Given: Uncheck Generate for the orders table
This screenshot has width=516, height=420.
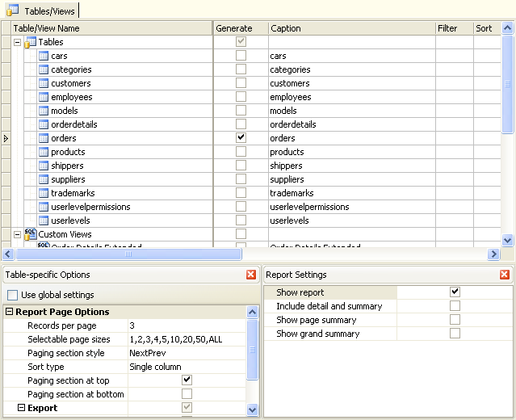Looking at the screenshot, I should tap(241, 138).
